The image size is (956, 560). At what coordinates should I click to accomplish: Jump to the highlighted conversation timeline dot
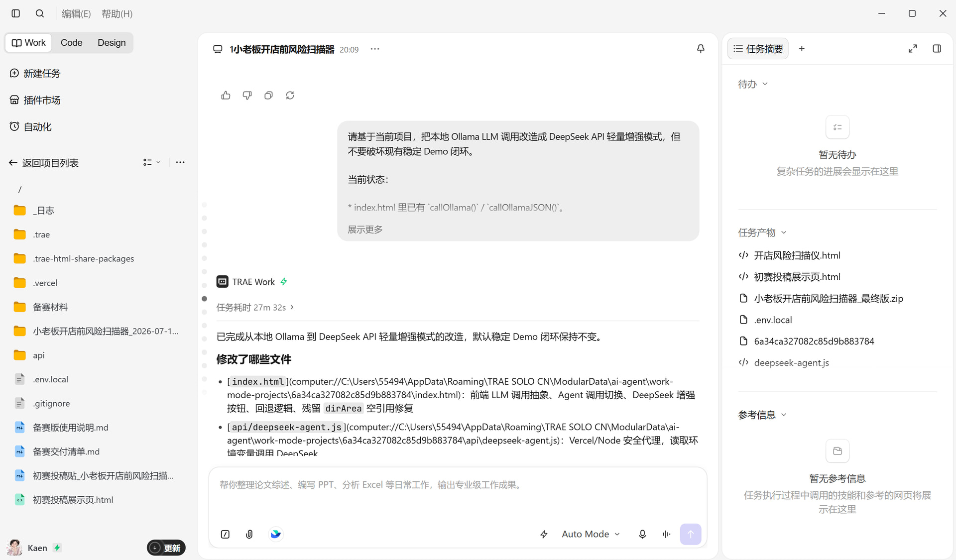pyautogui.click(x=204, y=299)
